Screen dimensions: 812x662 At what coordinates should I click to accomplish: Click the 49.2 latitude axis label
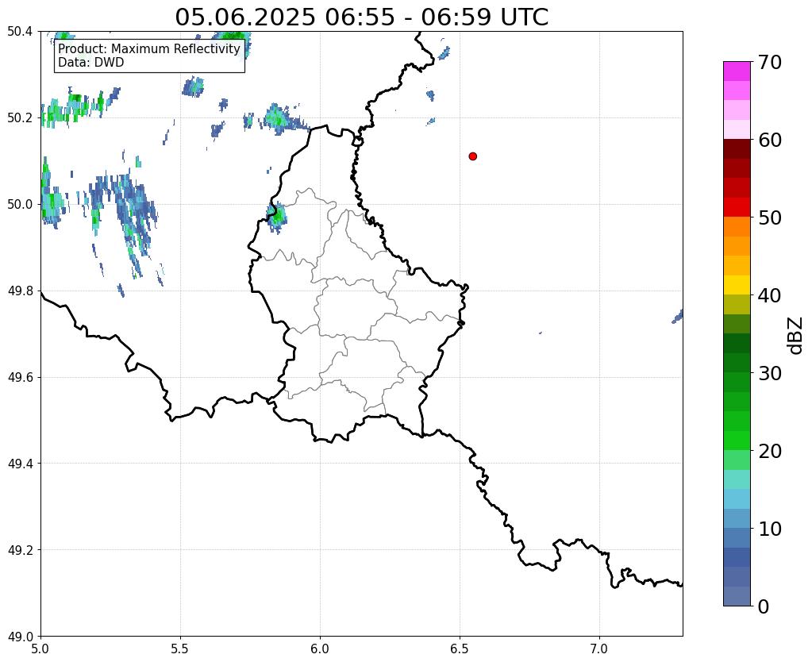[20, 550]
